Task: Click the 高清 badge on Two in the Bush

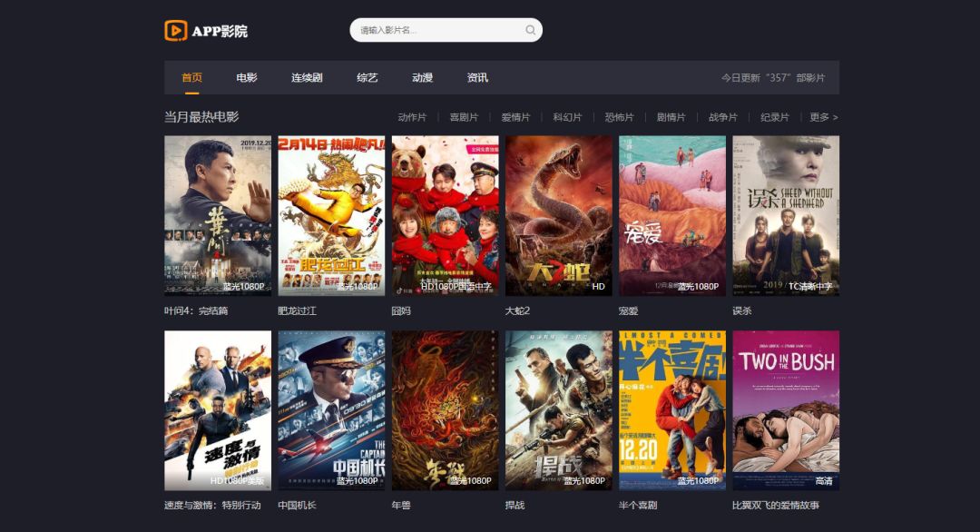Action: click(824, 481)
